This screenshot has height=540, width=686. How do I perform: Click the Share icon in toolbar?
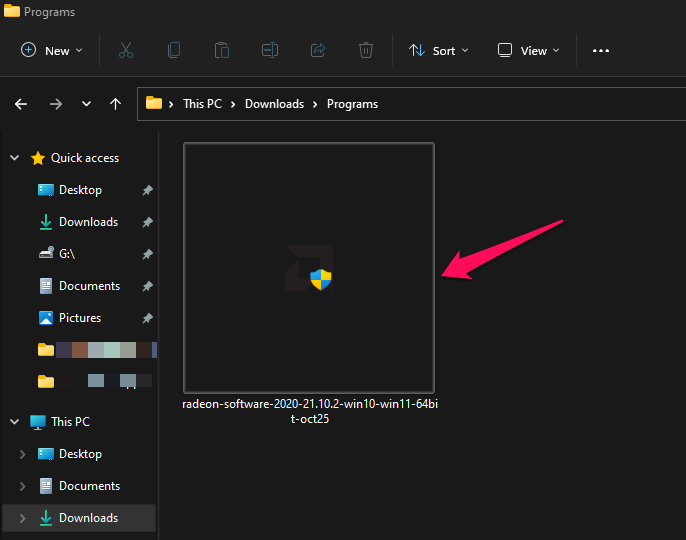[x=318, y=51]
